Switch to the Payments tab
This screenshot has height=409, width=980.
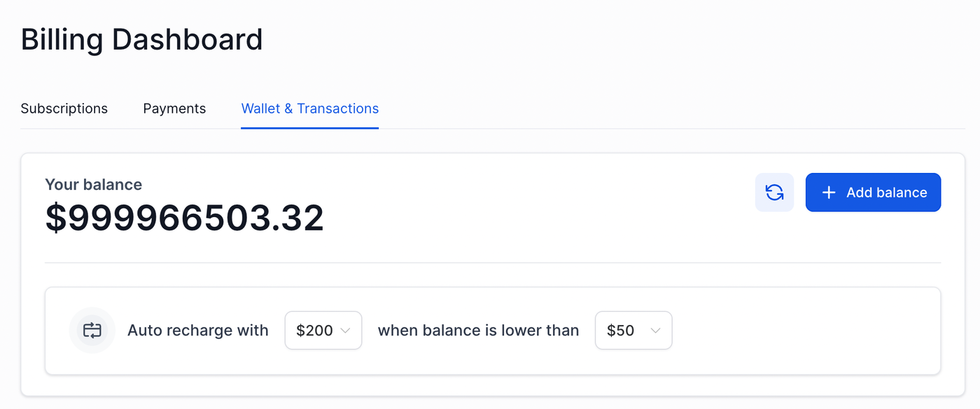click(x=174, y=109)
